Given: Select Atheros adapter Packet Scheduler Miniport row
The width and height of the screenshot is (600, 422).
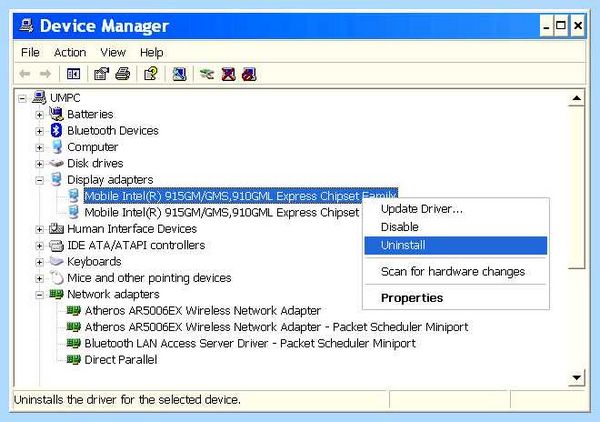Looking at the screenshot, I should pos(276,327).
